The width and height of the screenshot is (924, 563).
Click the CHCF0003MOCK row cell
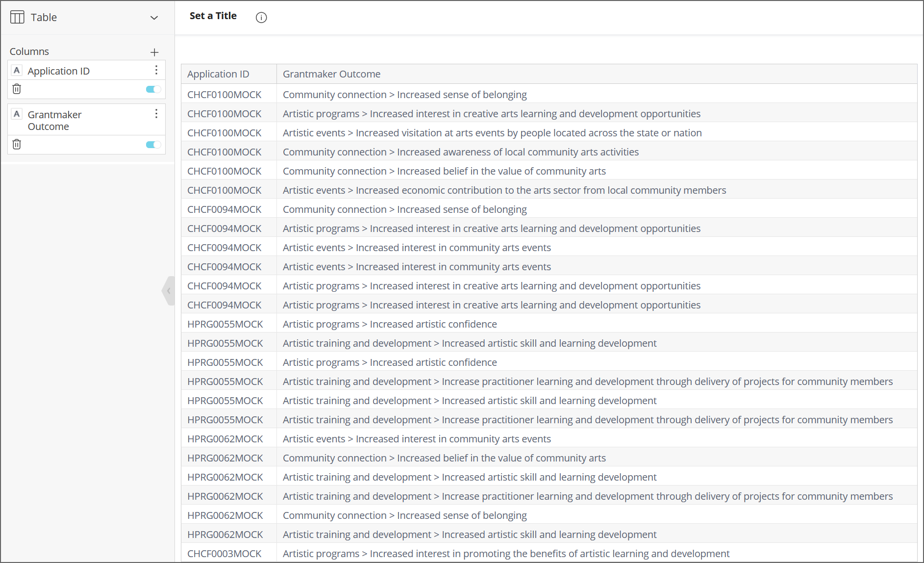pyautogui.click(x=225, y=554)
